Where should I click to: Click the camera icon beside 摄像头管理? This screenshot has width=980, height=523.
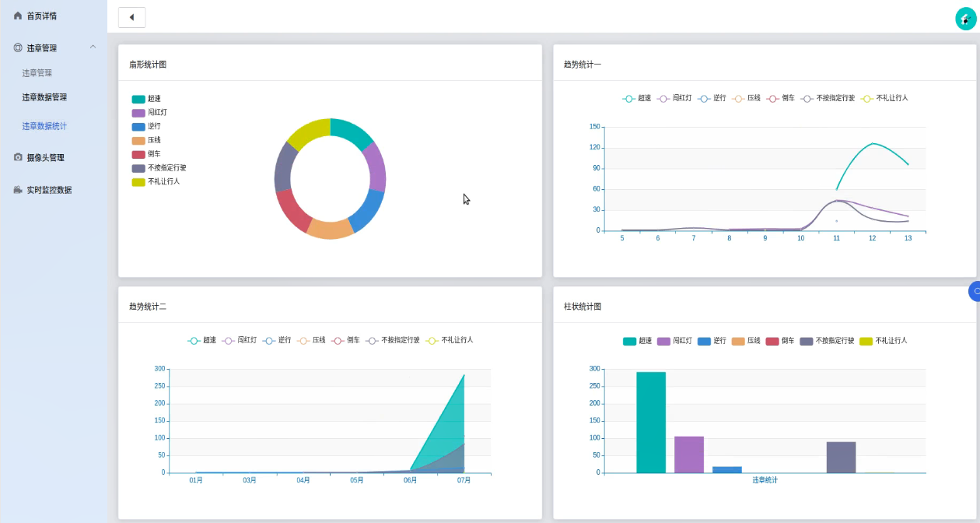pyautogui.click(x=18, y=157)
